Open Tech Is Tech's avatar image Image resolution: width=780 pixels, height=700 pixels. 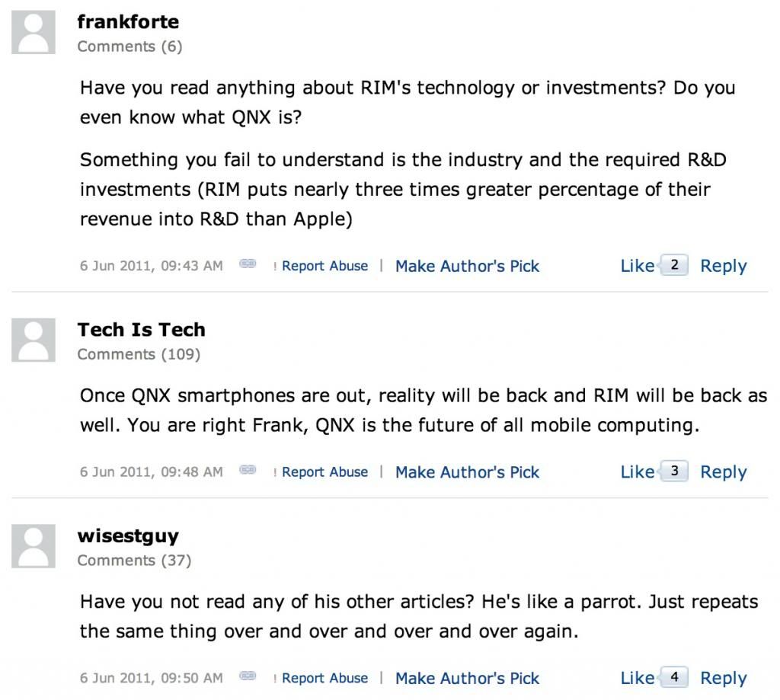(34, 340)
